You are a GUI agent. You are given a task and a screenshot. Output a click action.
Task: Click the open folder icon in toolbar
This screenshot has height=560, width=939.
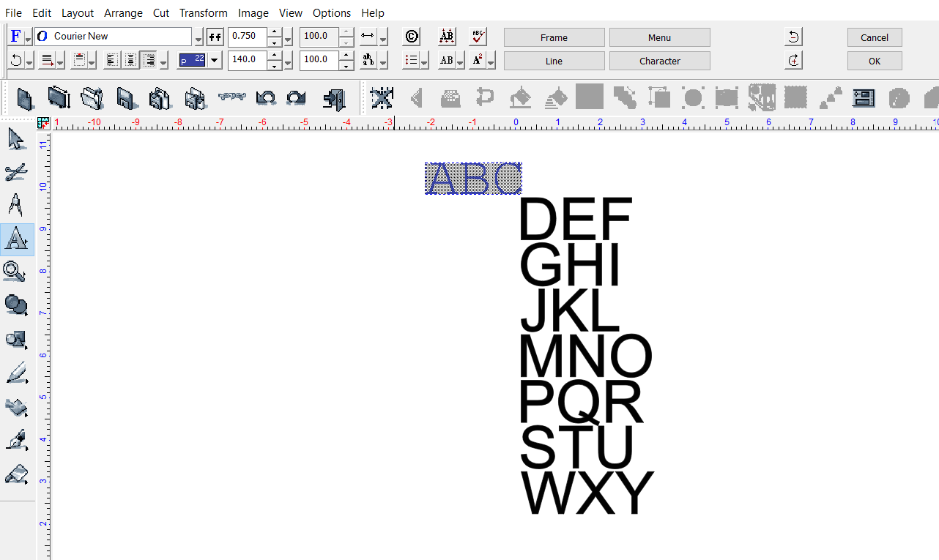pos(92,98)
